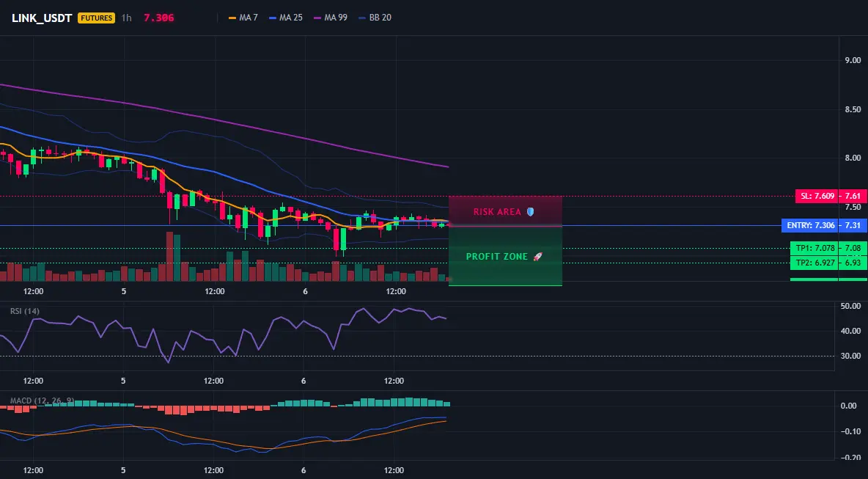
Task: Click the RISK AREA zone label
Action: pyautogui.click(x=497, y=212)
